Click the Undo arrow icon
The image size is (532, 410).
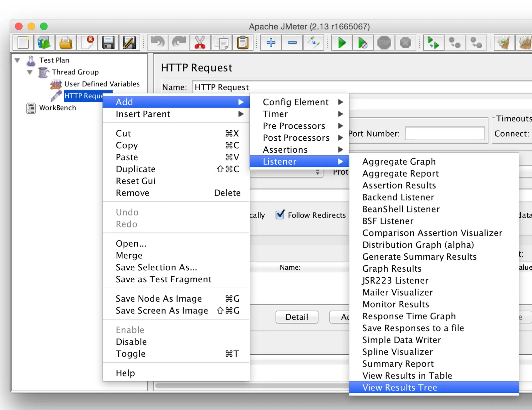(x=157, y=43)
